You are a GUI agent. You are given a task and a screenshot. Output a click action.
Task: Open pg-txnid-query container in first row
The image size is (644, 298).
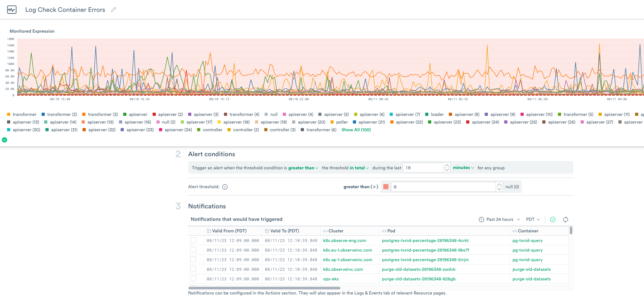pyautogui.click(x=528, y=240)
